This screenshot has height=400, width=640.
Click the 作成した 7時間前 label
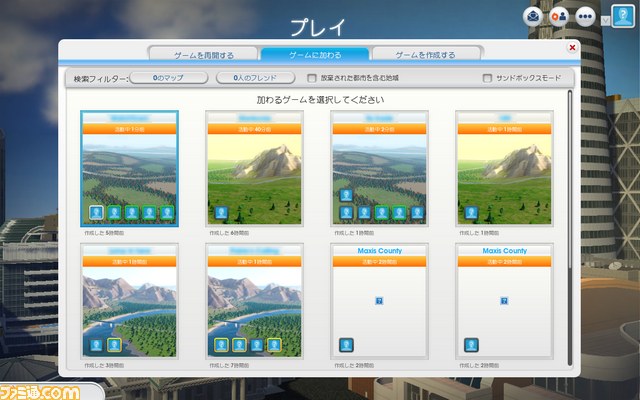pos(229,365)
